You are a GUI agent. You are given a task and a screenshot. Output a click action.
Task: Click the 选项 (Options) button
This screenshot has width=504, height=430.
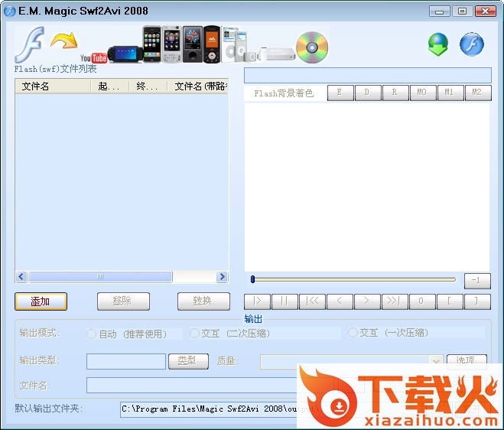click(467, 361)
